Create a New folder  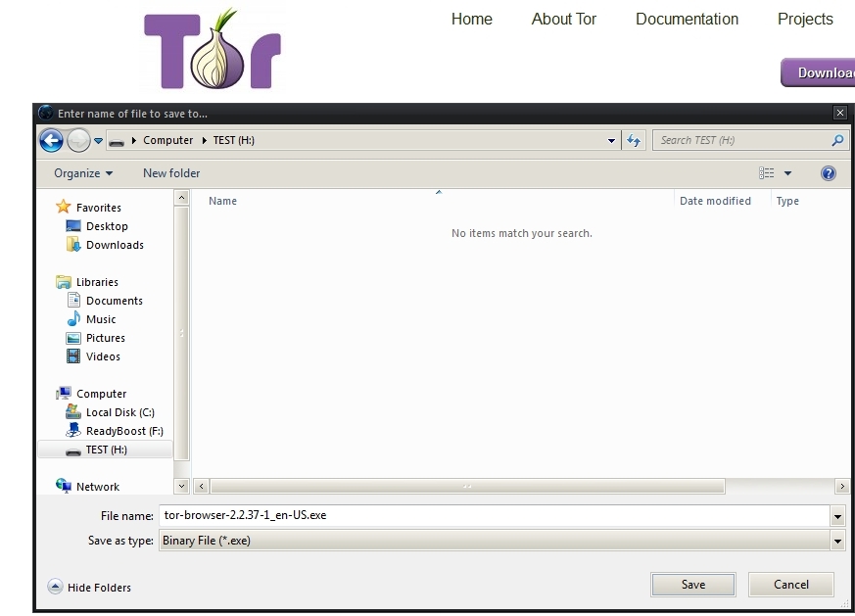tap(171, 172)
